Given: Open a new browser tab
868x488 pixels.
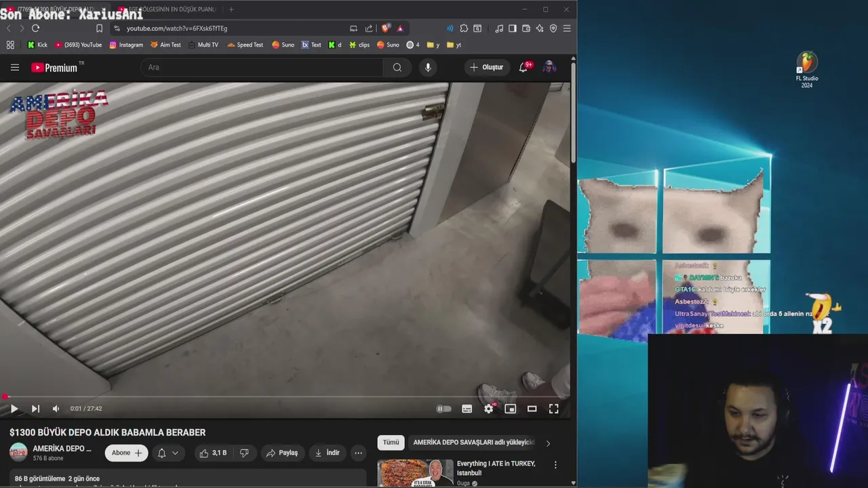Looking at the screenshot, I should coord(231,9).
